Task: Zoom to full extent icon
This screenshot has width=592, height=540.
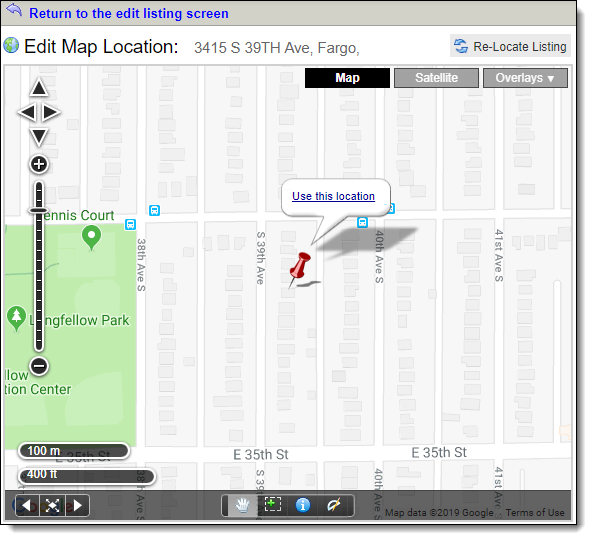Action: 52,505
